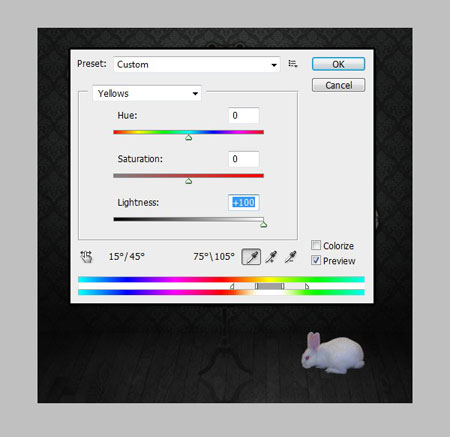Image resolution: width=450 pixels, height=437 pixels.
Task: Click the right outer falloff triangle marker
Action: 307,286
